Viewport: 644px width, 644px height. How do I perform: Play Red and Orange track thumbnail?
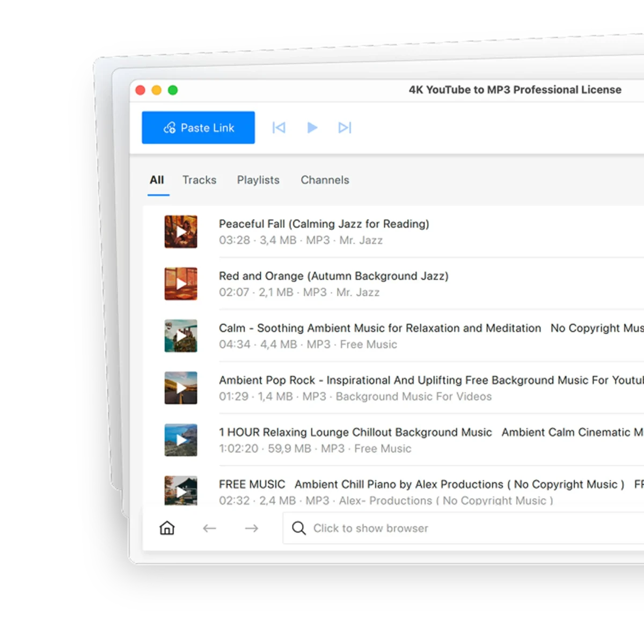pyautogui.click(x=181, y=284)
